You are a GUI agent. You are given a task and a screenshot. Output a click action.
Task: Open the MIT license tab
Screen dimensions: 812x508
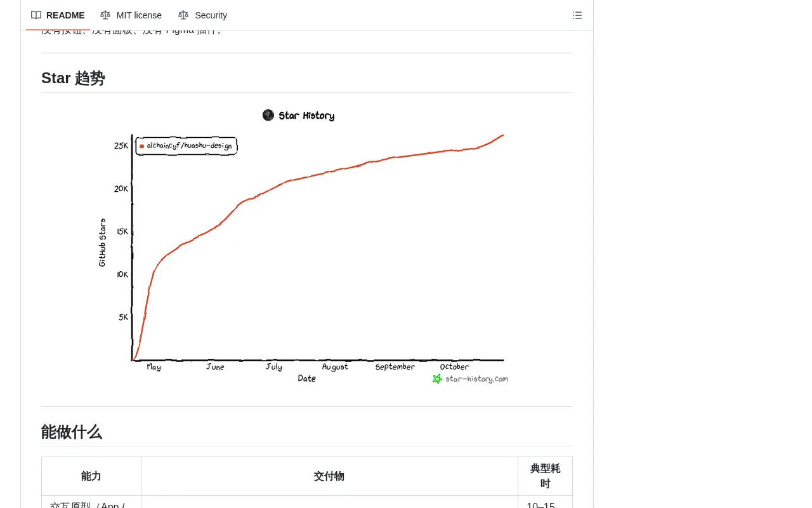coord(131,15)
